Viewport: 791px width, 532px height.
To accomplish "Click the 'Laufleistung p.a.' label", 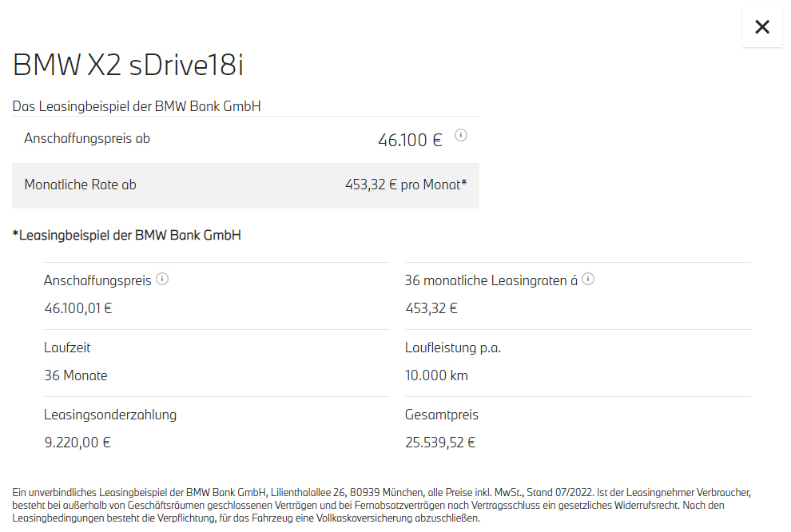I will (x=453, y=347).
